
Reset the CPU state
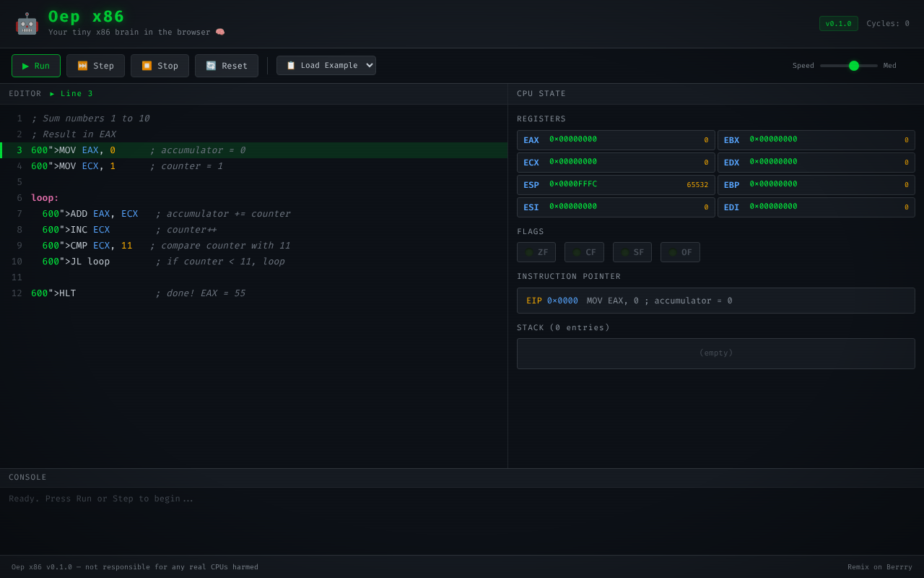(227, 66)
